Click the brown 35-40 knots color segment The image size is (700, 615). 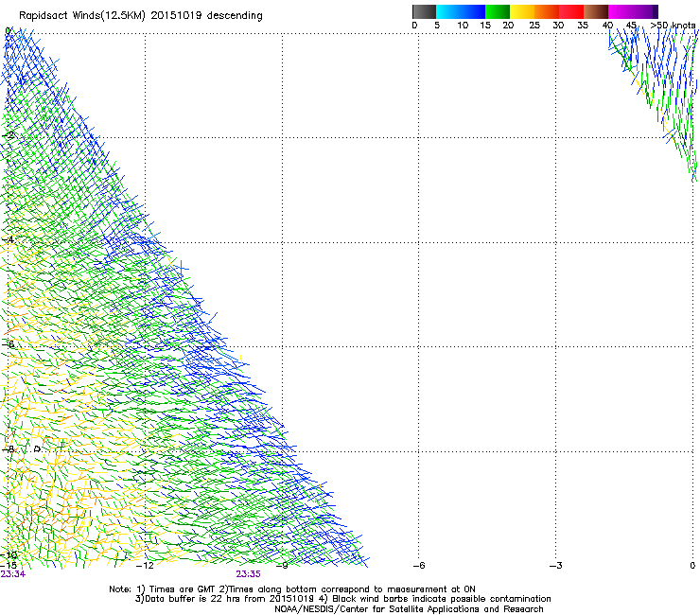pyautogui.click(x=596, y=11)
